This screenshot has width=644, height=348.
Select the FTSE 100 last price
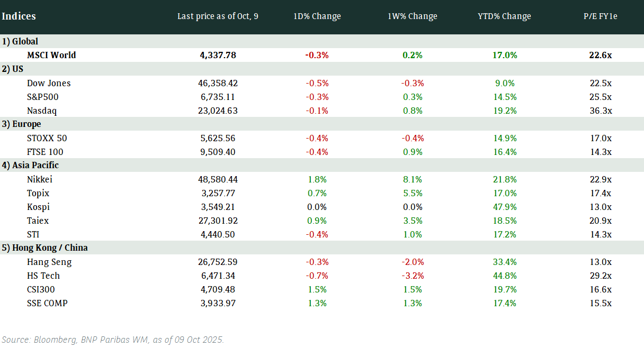tap(218, 152)
